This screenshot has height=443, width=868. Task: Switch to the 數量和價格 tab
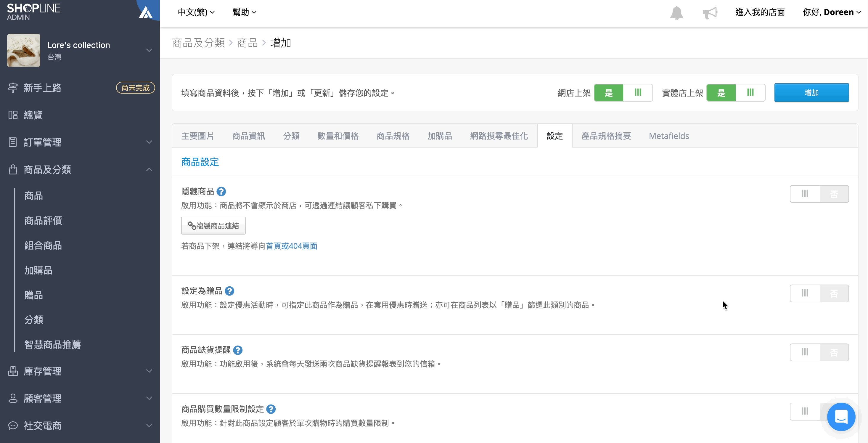(x=337, y=136)
